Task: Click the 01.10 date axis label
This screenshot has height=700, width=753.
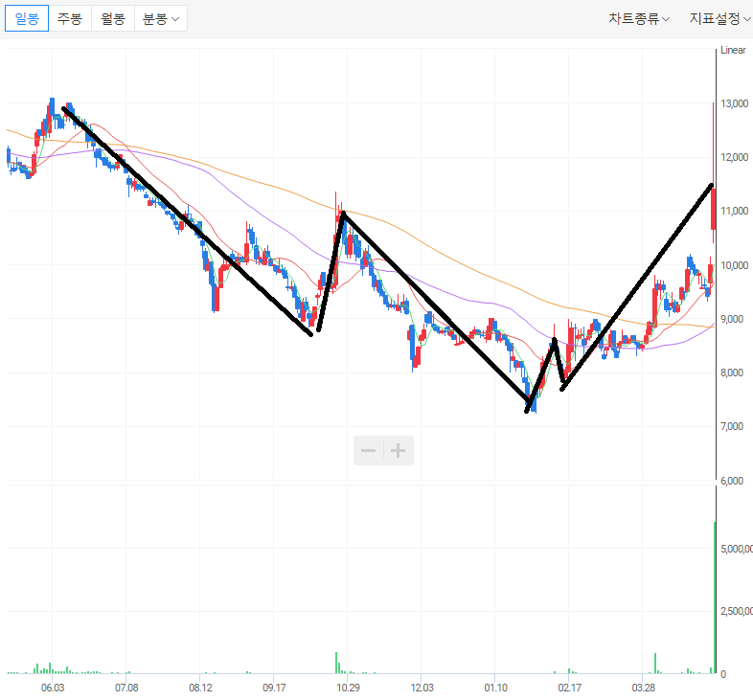Action: [495, 688]
